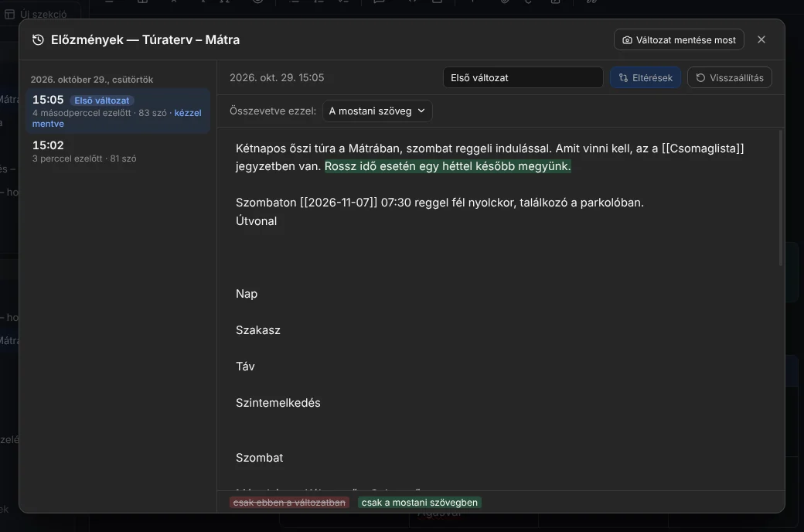Close the Előzmények dialog
Viewport: 804px width, 532px height.
(761, 40)
